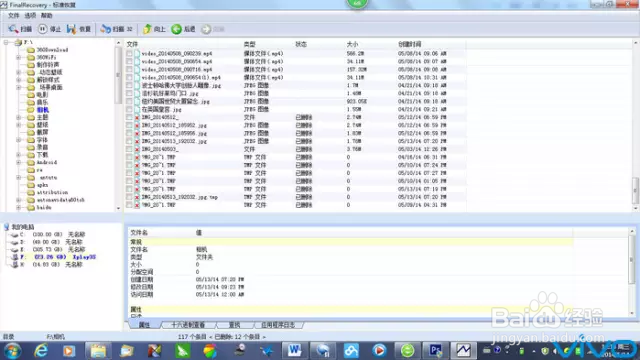640x360 pixels.
Task: Expand the 动态壁纸 folder node
Action: pyautogui.click(x=18, y=72)
